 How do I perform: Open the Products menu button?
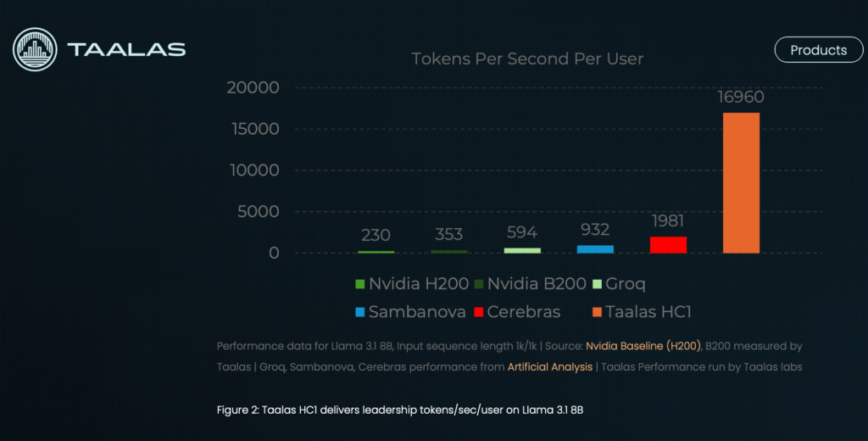(x=818, y=50)
